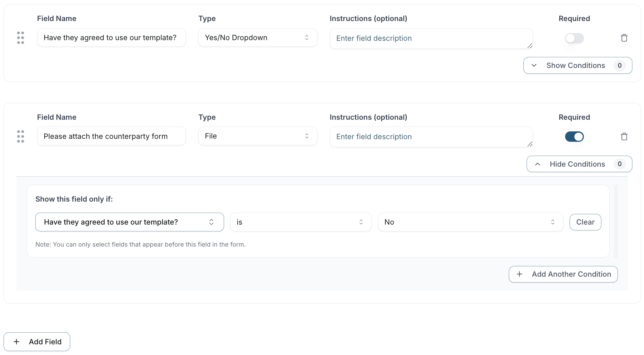This screenshot has height=355, width=644.
Task: Click resize grip of second instructions box
Action: (x=530, y=144)
